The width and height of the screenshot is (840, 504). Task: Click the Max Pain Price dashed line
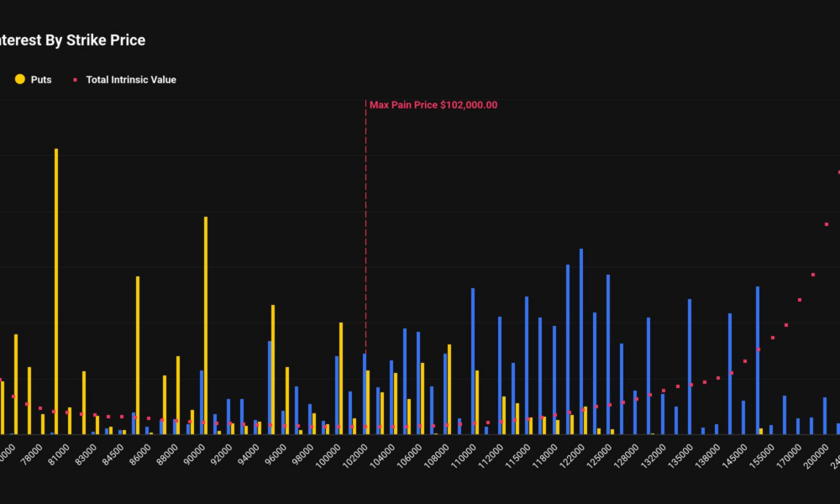365,252
